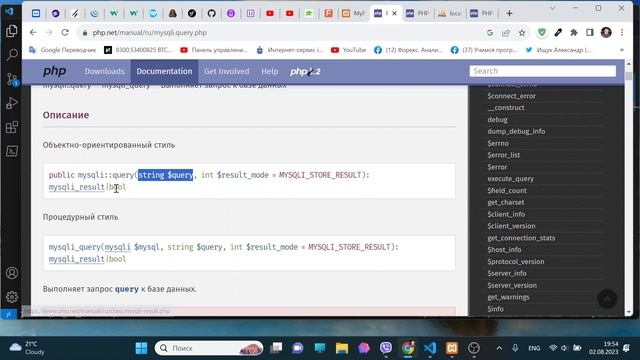Open execute_query sidebar entry

(510, 179)
